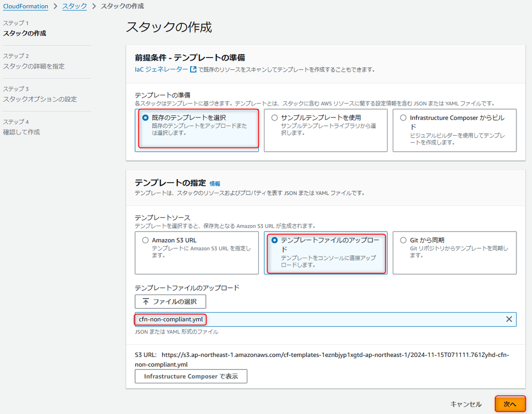Click the upload arrow icon on ファイルの選択
532x414 pixels.
click(146, 301)
